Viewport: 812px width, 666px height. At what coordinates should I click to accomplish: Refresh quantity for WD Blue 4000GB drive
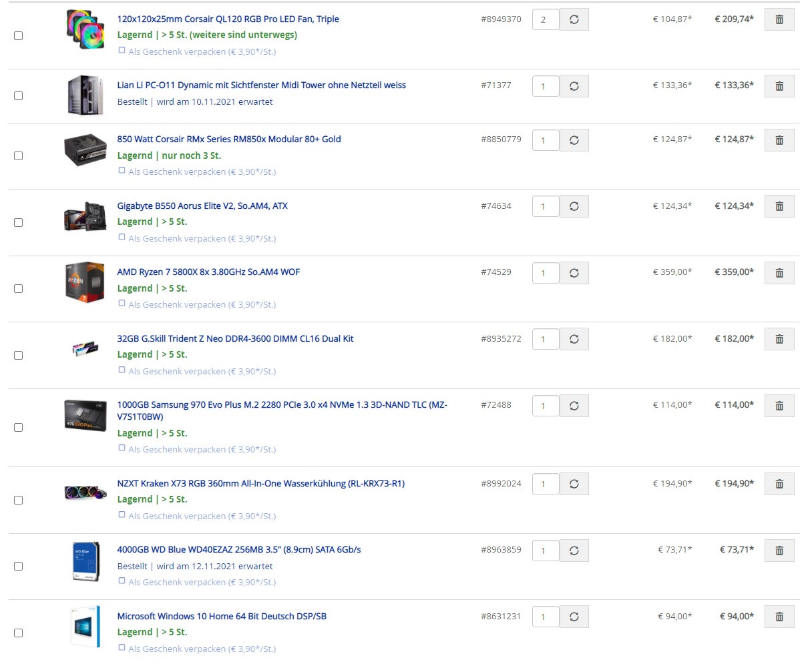click(x=574, y=551)
